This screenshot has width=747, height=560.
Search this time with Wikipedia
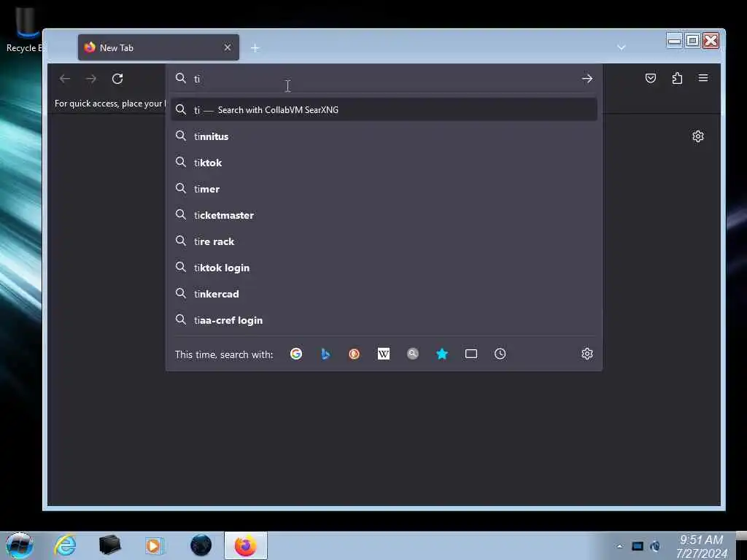[384, 354]
